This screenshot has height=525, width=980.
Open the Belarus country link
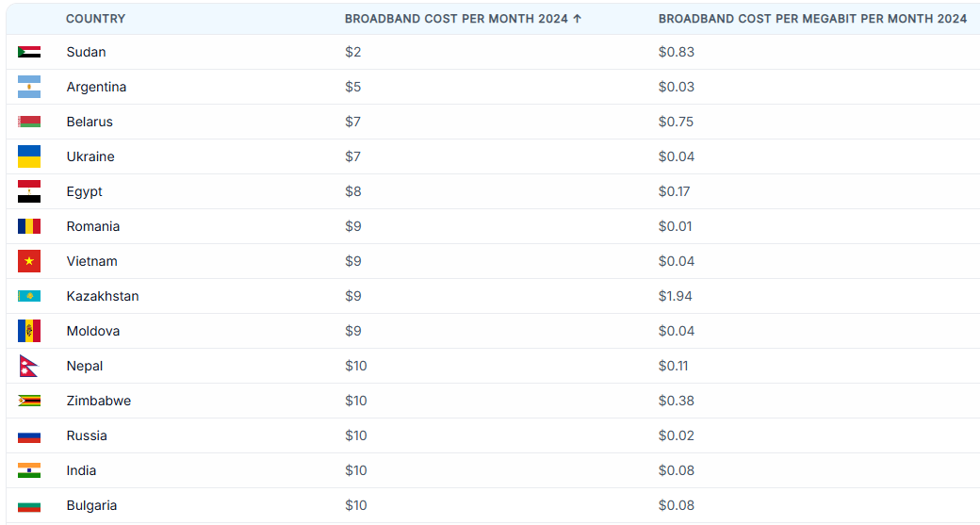coord(90,122)
